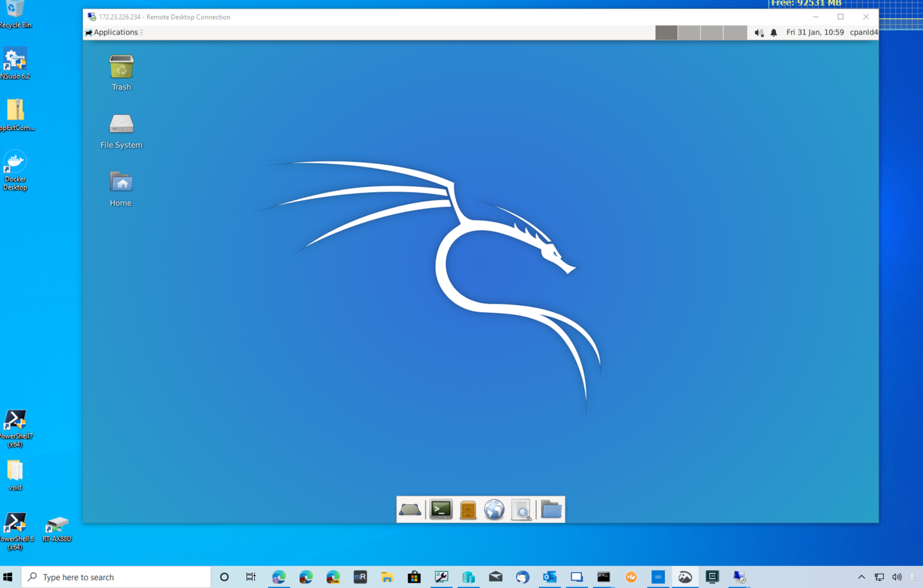Click the date and time clock
Image resolution: width=923 pixels, height=588 pixels.
pos(815,33)
